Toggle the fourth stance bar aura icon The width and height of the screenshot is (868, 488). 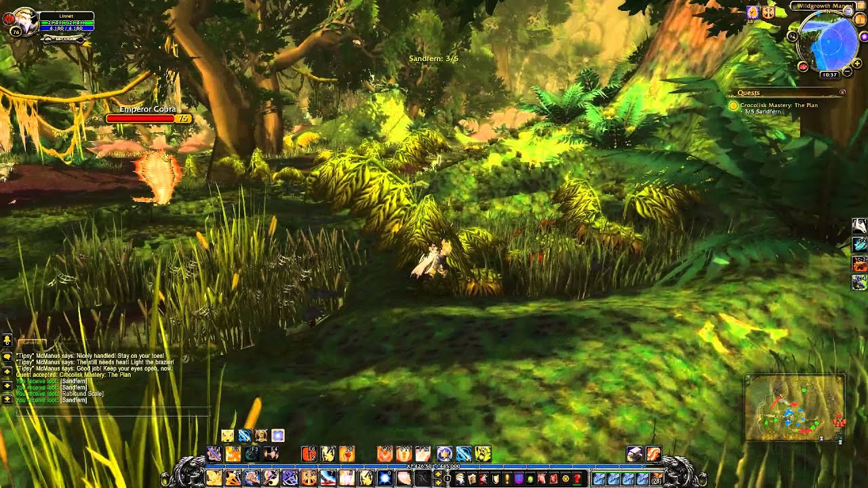[278, 435]
